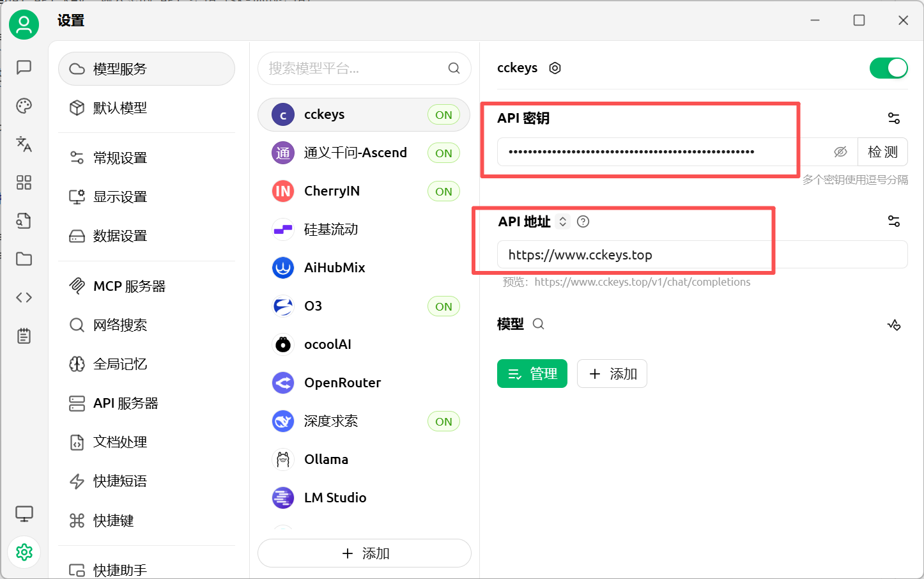
Task: Open the code sidebar icon
Action: [24, 297]
